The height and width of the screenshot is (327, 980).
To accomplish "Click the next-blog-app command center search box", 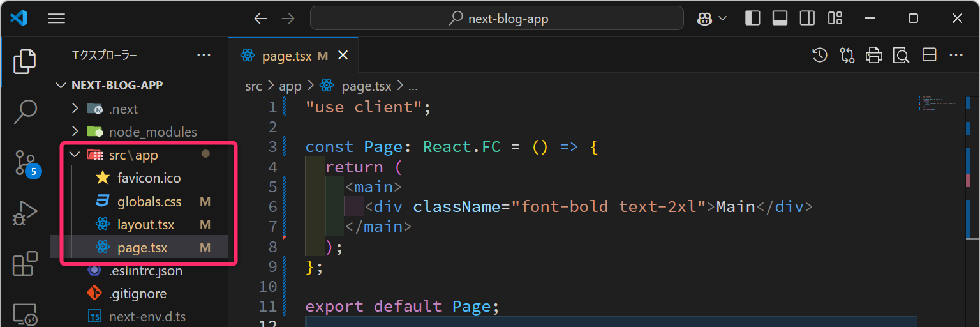I will [496, 19].
